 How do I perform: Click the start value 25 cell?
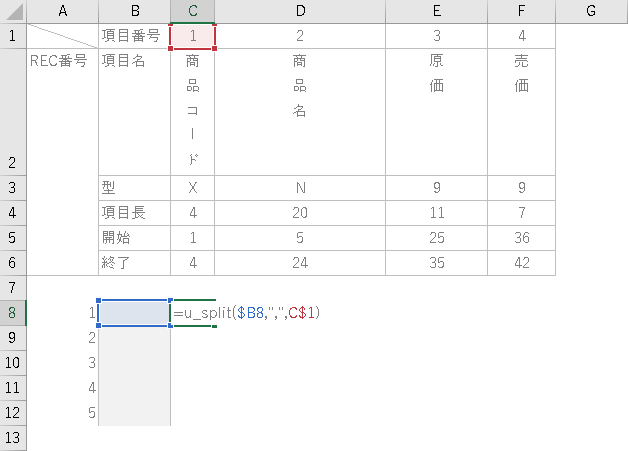437,238
